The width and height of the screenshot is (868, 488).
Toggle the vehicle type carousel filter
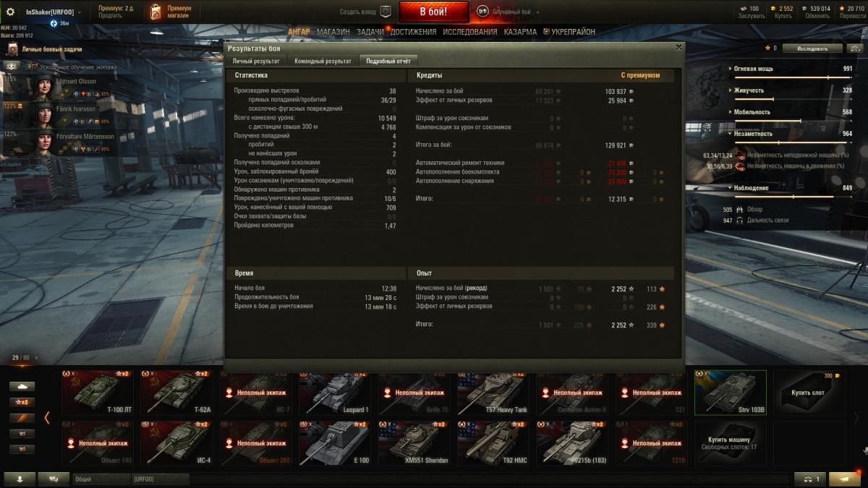click(22, 386)
